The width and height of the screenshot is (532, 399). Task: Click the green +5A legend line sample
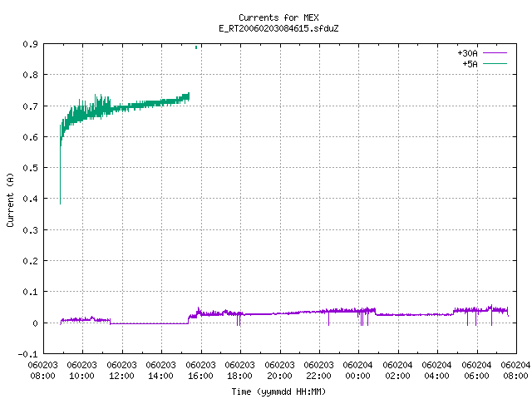[495, 63]
